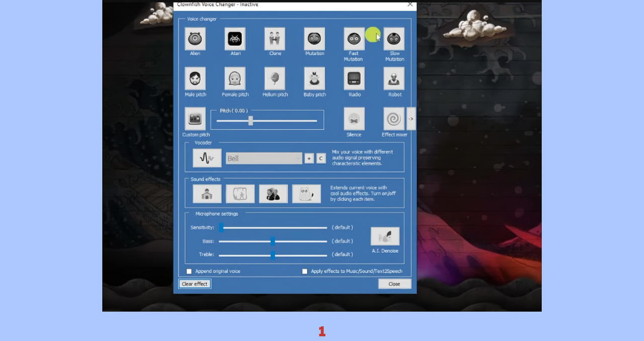Choose the Baby pitch effect
The width and height of the screenshot is (644, 341).
314,79
